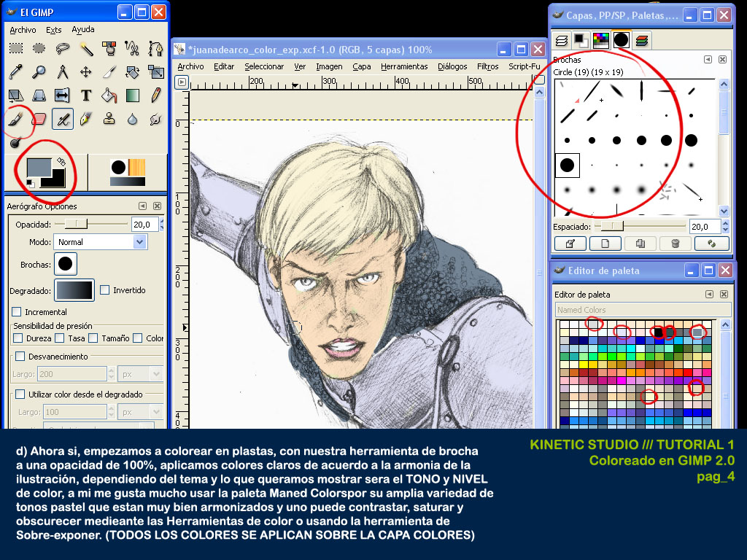Check the Tasa pressure option
The height and width of the screenshot is (560, 747).
pos(60,338)
